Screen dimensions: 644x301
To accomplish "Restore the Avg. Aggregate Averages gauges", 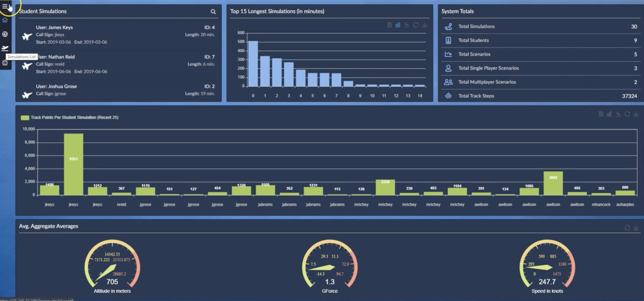I will [627, 228].
